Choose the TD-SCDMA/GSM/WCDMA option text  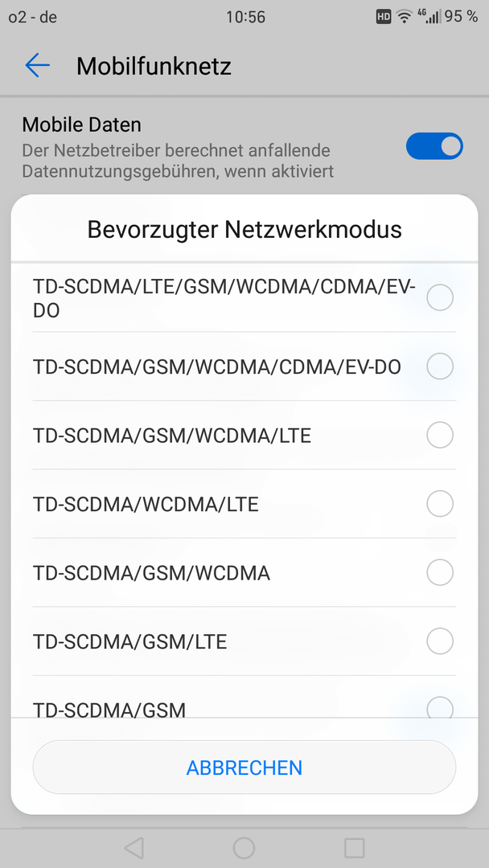tap(152, 574)
